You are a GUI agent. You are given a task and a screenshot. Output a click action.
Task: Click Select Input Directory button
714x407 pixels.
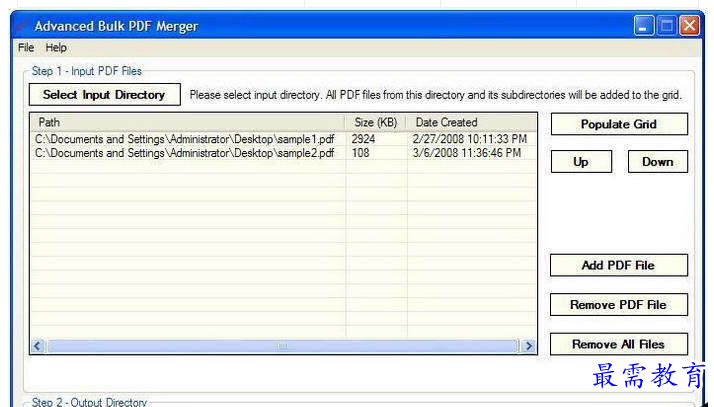click(x=104, y=95)
